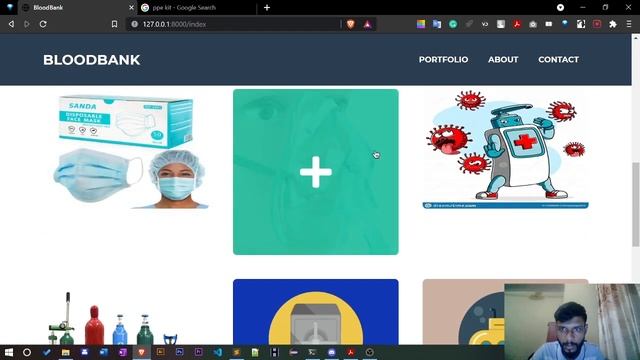Click the plus icon on the green hovered card
This screenshot has height=360, width=640.
pos(316,172)
